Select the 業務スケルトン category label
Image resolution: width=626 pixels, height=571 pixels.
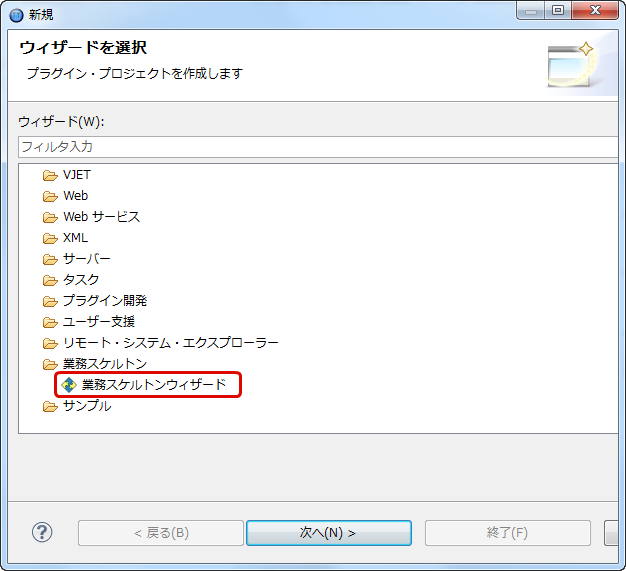point(105,364)
